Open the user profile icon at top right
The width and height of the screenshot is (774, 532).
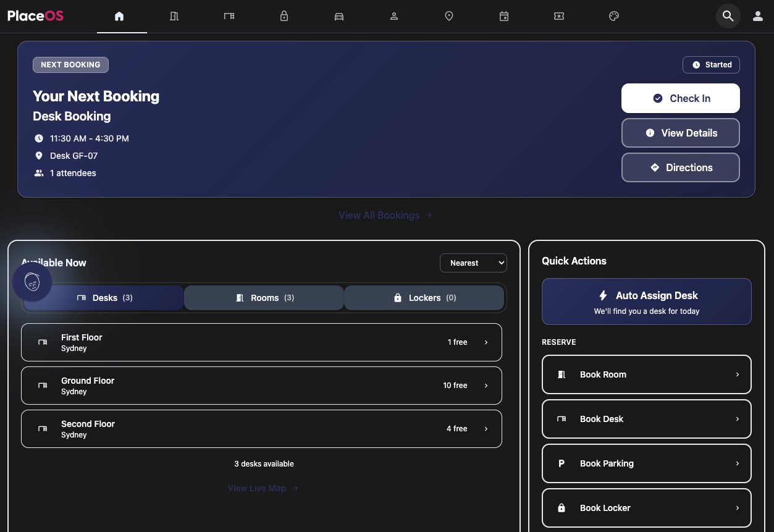758,16
